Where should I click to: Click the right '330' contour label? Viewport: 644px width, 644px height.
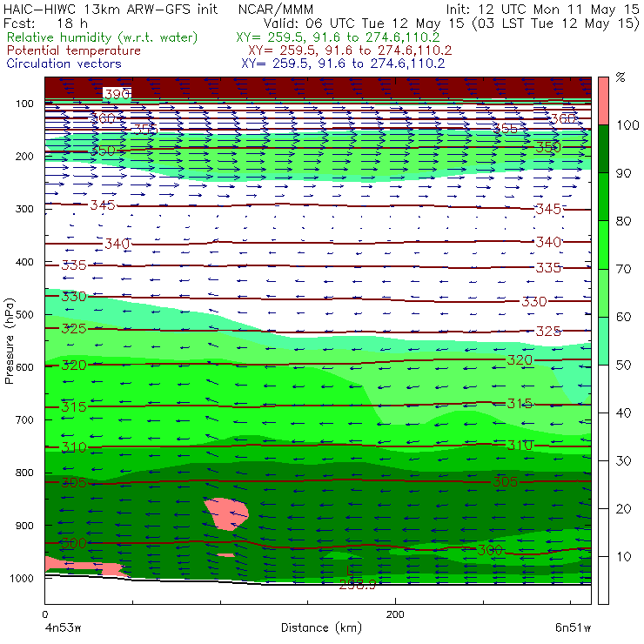pos(534,302)
